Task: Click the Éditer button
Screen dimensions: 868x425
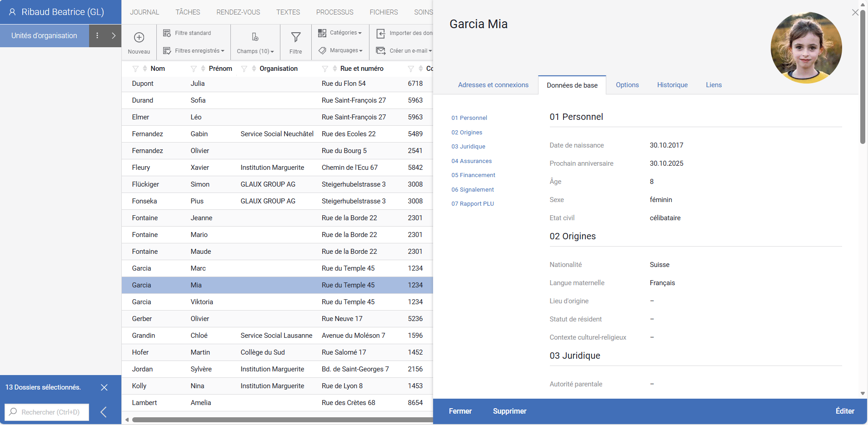Action: point(845,411)
